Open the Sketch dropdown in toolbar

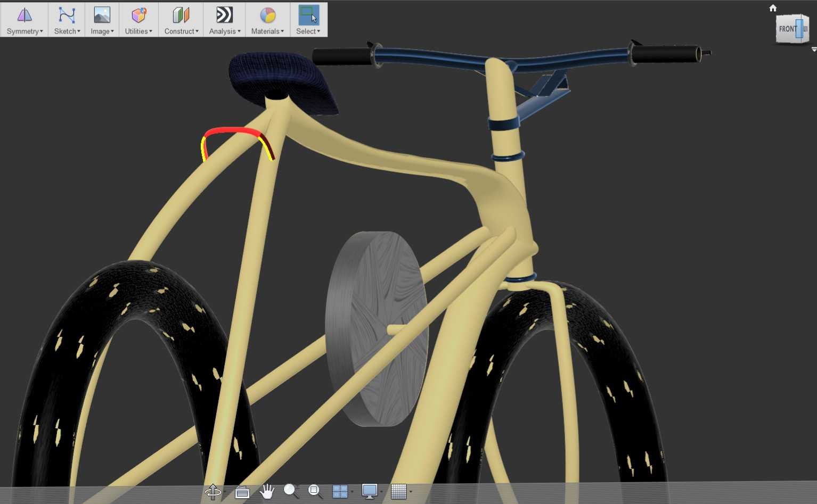click(x=67, y=20)
